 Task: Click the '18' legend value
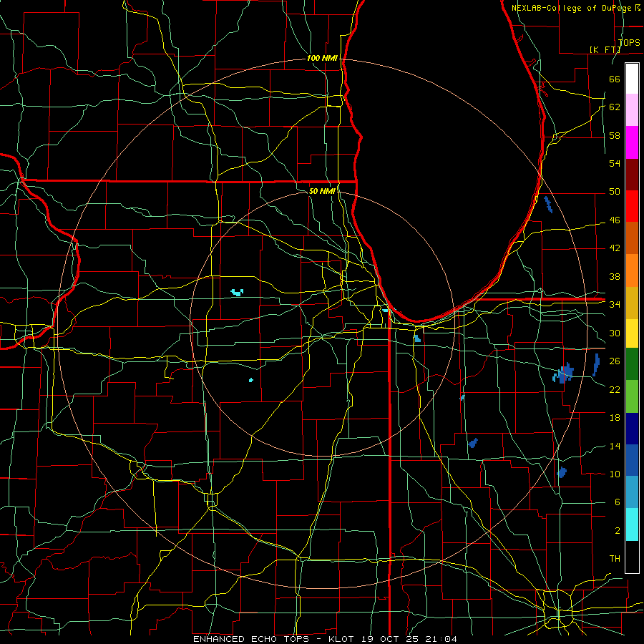point(615,418)
